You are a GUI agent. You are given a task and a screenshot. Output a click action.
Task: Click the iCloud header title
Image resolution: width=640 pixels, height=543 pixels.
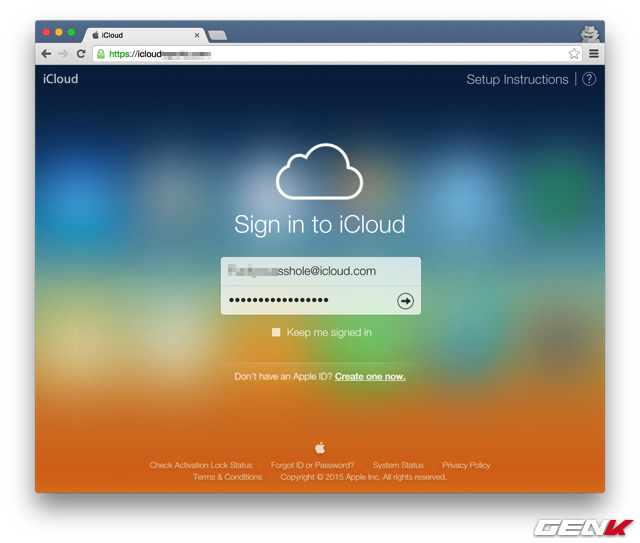(60, 79)
